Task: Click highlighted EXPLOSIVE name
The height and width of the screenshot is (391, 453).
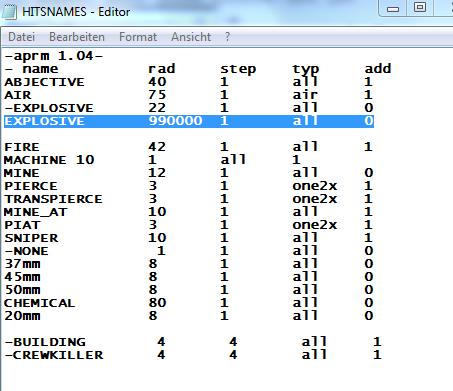Action: 44,121
